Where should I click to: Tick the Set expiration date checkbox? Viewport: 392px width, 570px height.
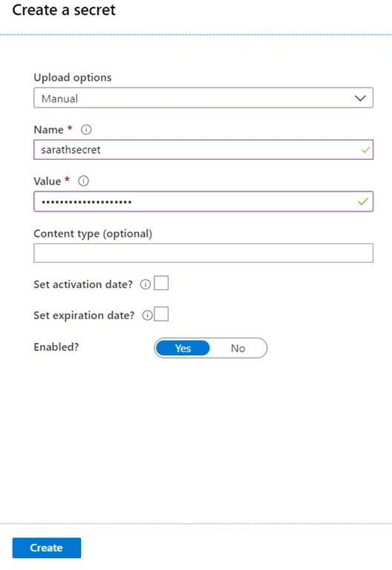(161, 314)
